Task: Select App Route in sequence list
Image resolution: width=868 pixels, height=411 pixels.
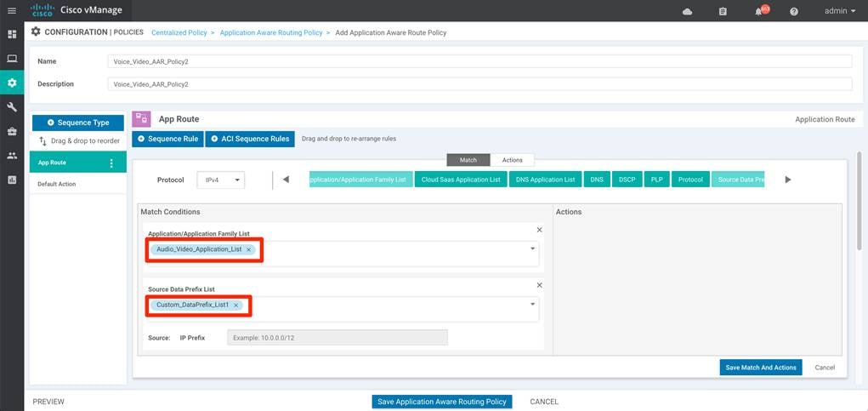Action: coord(78,163)
